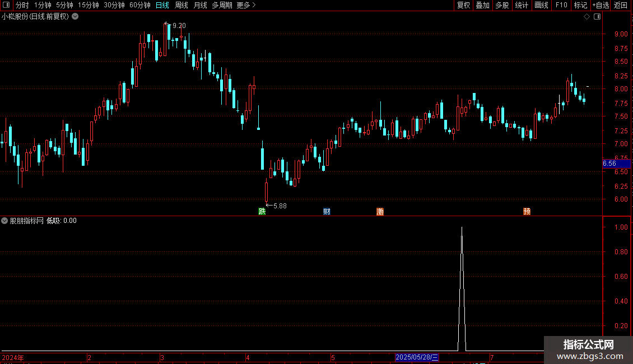Click the 2025/05/28/三 date label
Image resolution: width=633 pixels, height=364 pixels.
[x=417, y=357]
